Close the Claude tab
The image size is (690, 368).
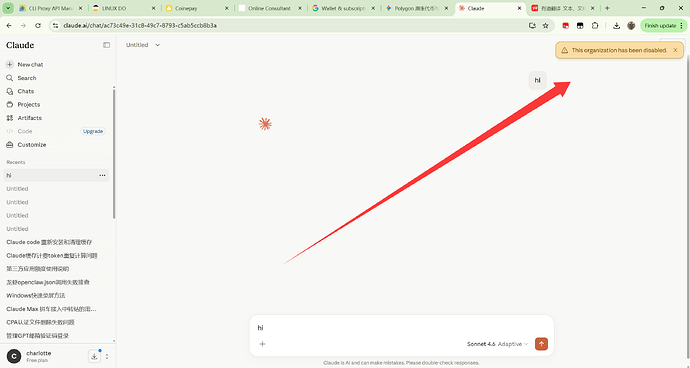coord(519,8)
